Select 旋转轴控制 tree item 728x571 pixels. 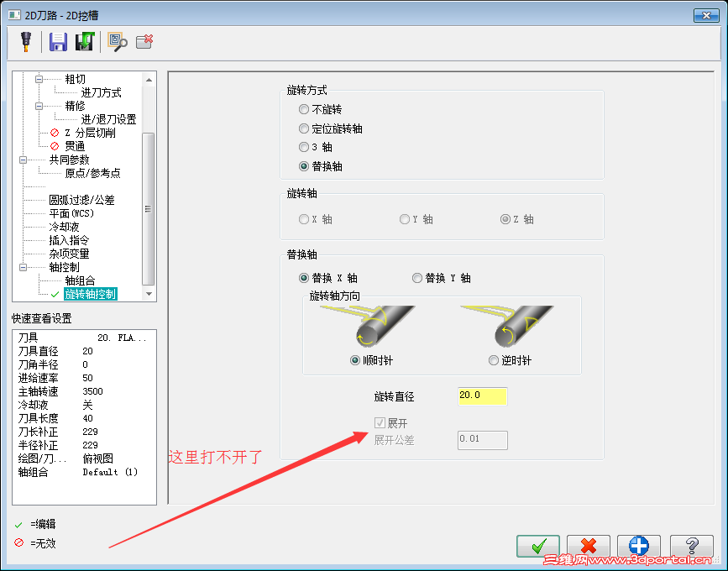pyautogui.click(x=90, y=294)
